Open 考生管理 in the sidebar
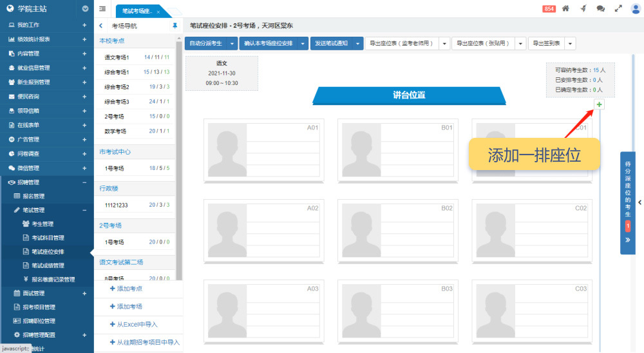 pos(43,224)
